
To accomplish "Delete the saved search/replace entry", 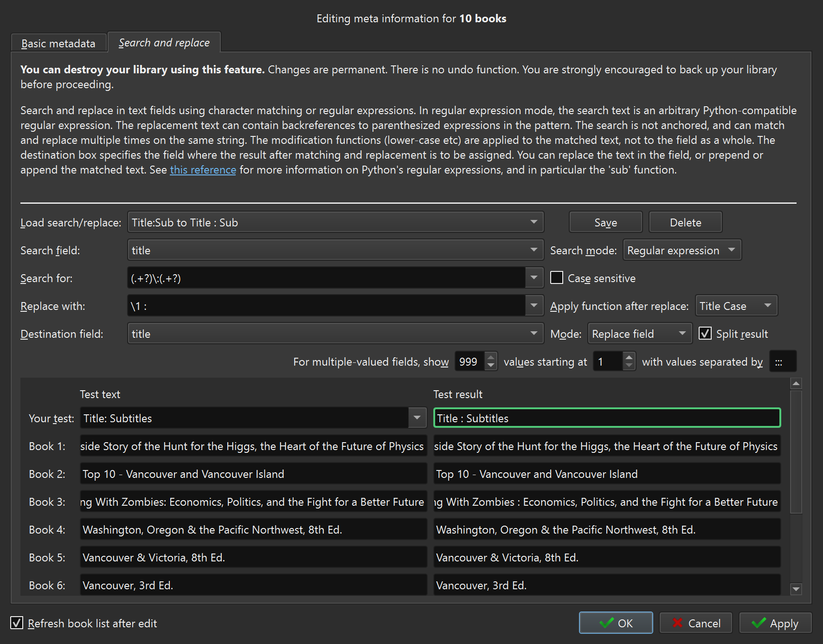I will pos(685,223).
